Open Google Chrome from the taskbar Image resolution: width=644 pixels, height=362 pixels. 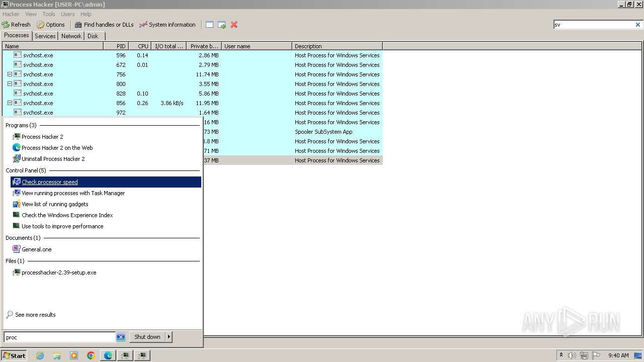[91, 355]
